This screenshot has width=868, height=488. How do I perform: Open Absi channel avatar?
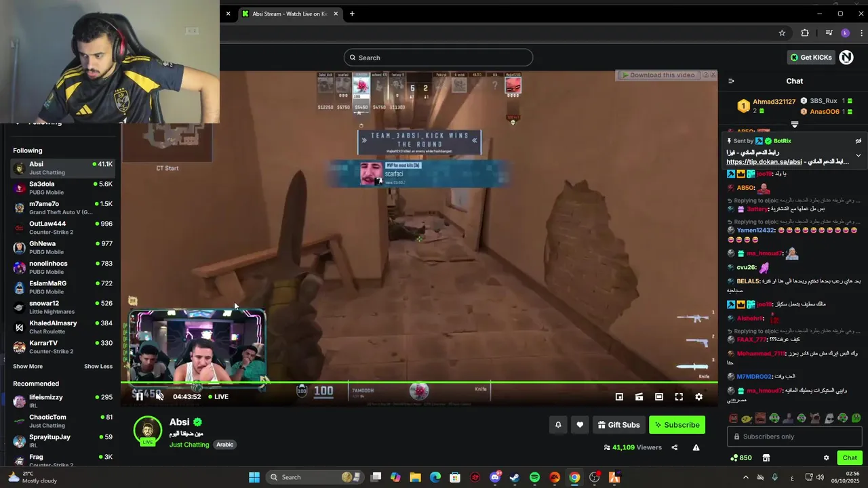147,430
